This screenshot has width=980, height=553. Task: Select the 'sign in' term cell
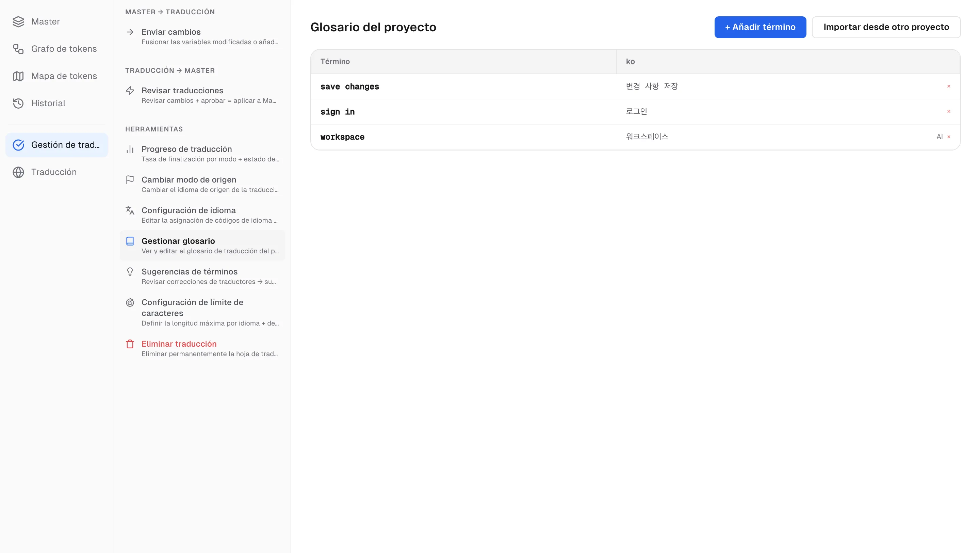(x=463, y=112)
